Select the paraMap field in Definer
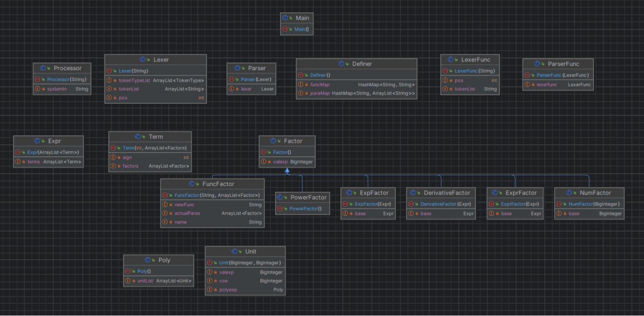The height and width of the screenshot is (316, 644). 357,93
